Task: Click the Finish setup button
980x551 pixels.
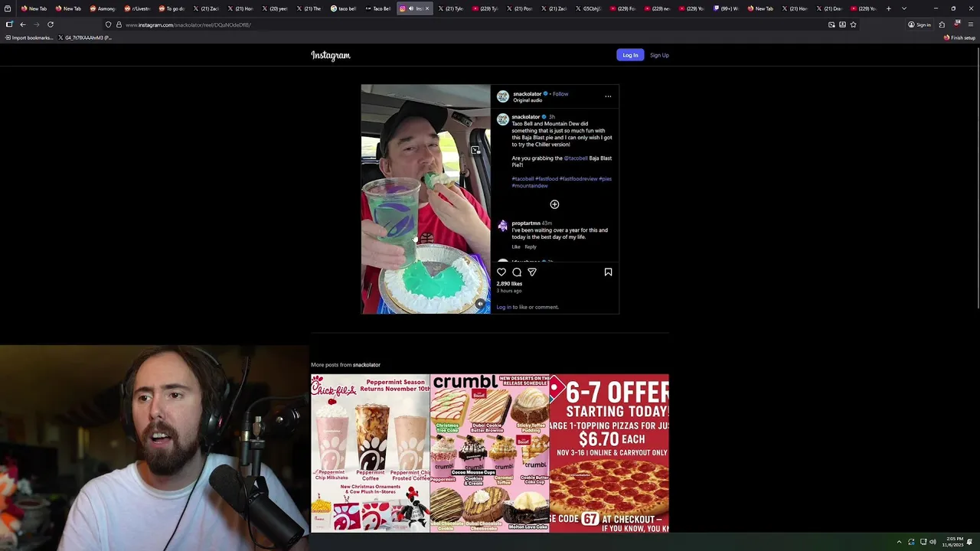Action: click(960, 37)
